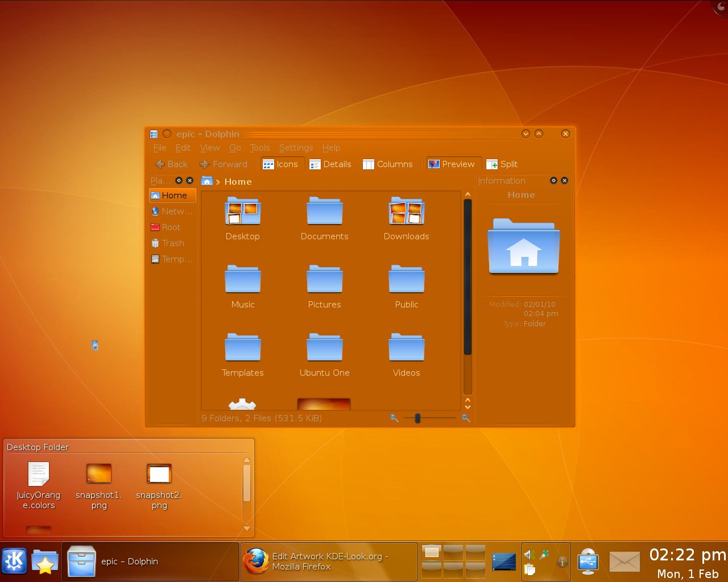
Task: Select Root in Places panel
Action: [x=172, y=227]
